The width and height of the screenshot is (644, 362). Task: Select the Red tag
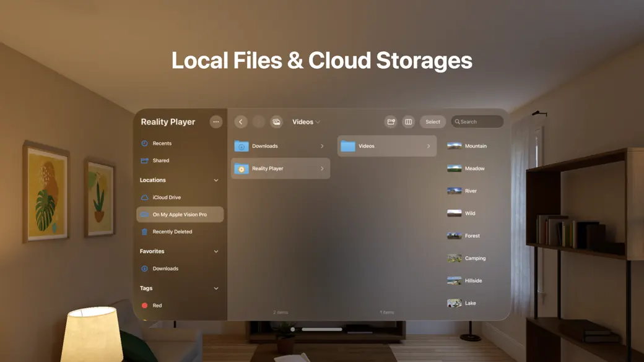180,306
